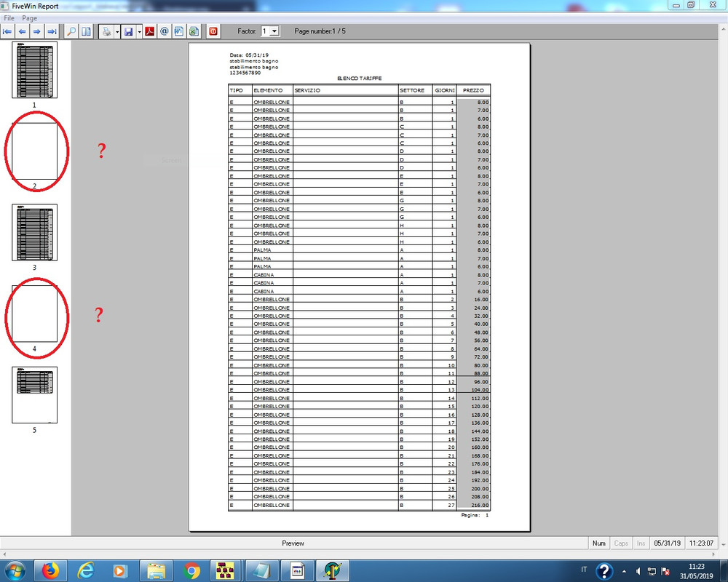Image resolution: width=728 pixels, height=582 pixels.
Task: Export the report to Word
Action: [x=179, y=31]
